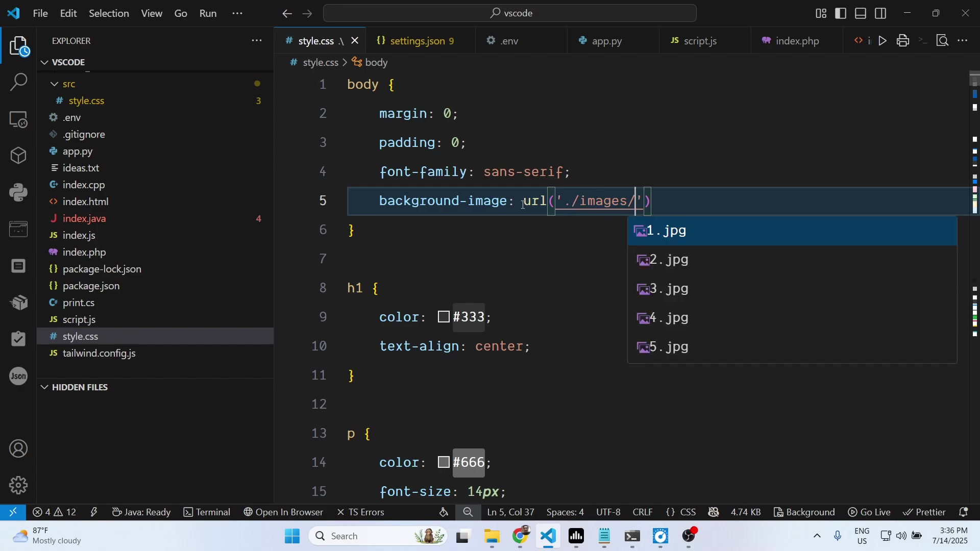Open color picker for #333 swatch

[x=444, y=317]
